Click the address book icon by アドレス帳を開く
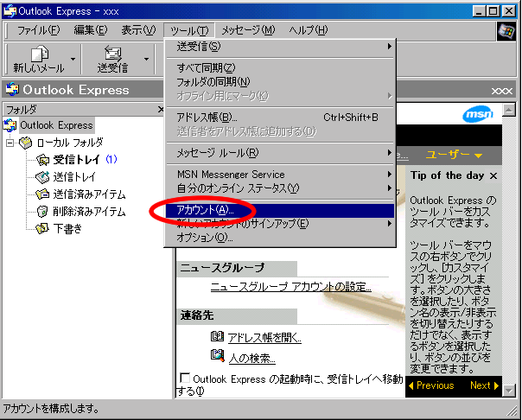 (x=217, y=336)
